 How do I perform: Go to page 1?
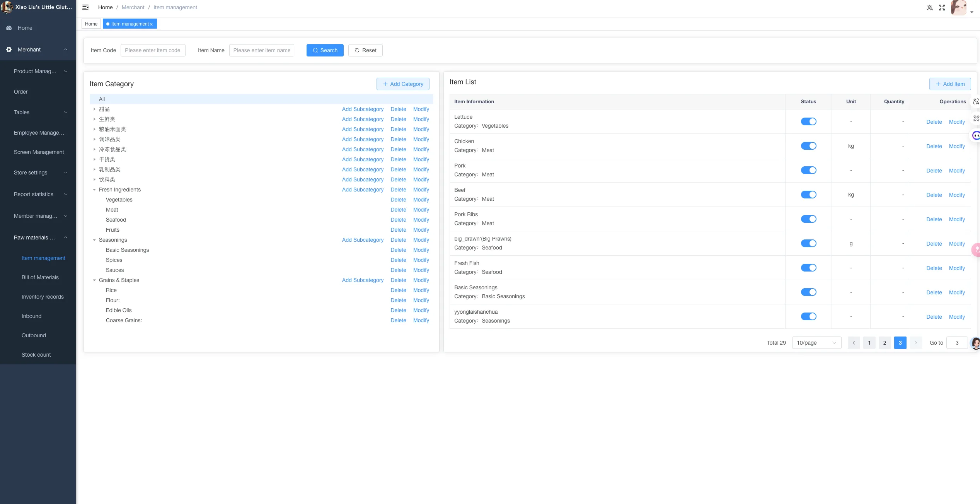pyautogui.click(x=869, y=343)
